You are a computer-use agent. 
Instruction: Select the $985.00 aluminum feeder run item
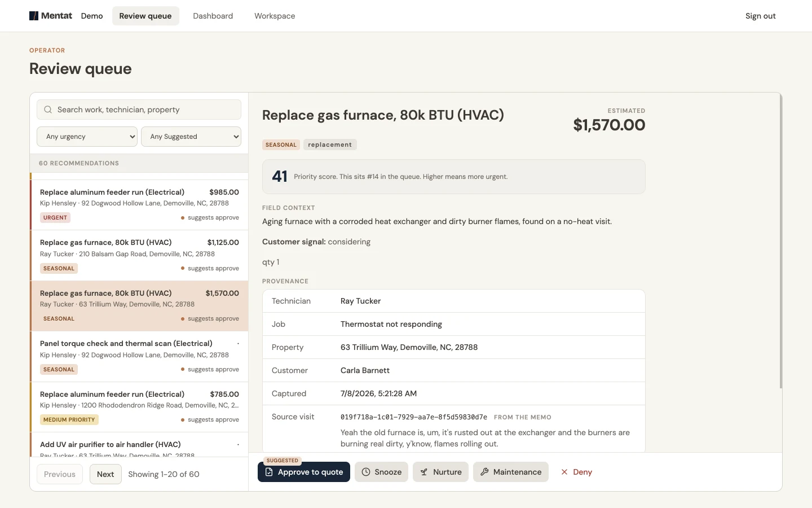click(x=139, y=205)
